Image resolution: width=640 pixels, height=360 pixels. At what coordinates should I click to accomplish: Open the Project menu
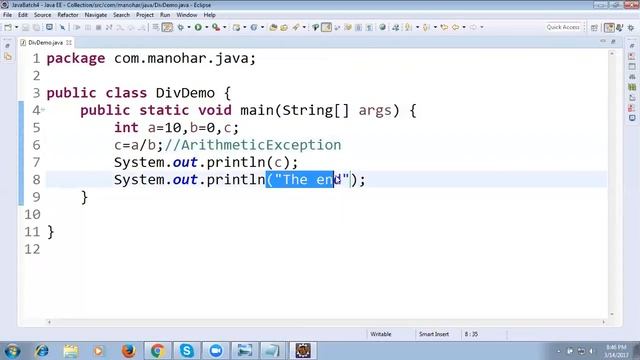[x=145, y=15]
